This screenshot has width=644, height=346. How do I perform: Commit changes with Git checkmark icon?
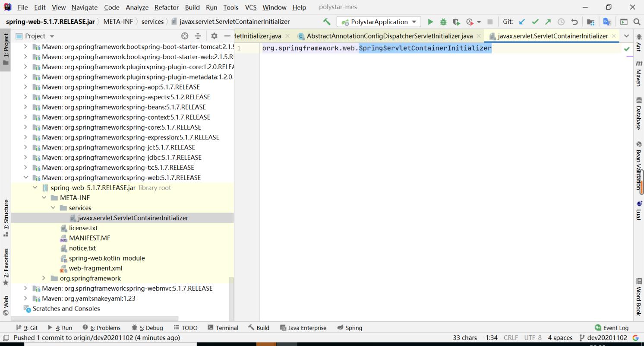[x=535, y=22]
